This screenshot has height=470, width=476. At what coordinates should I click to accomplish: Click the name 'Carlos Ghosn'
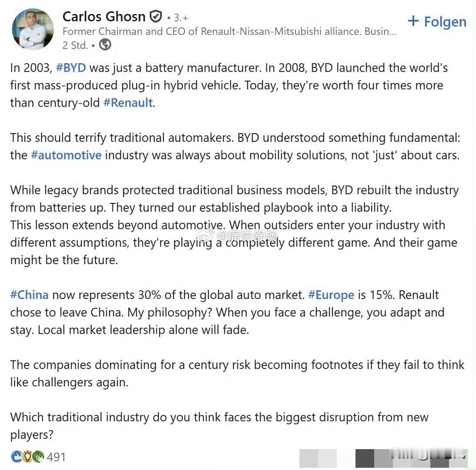pyautogui.click(x=104, y=16)
